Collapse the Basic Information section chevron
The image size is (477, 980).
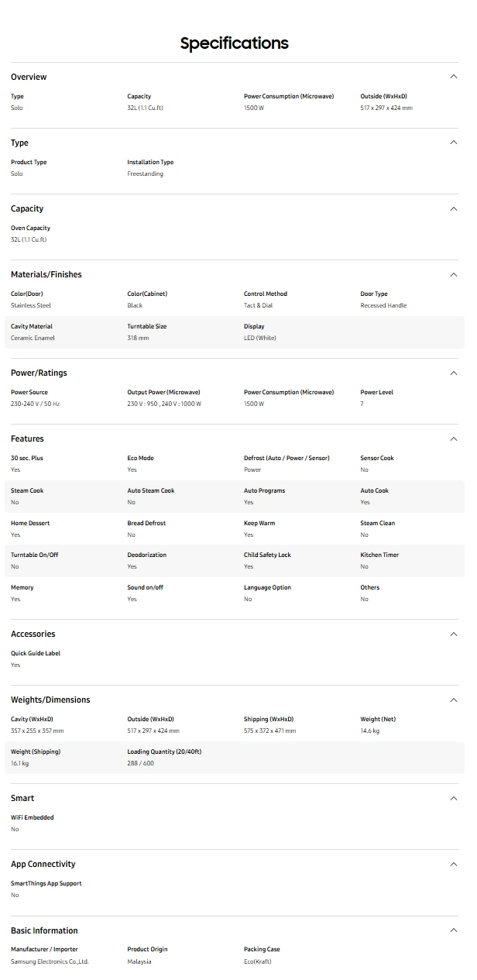[x=454, y=930]
